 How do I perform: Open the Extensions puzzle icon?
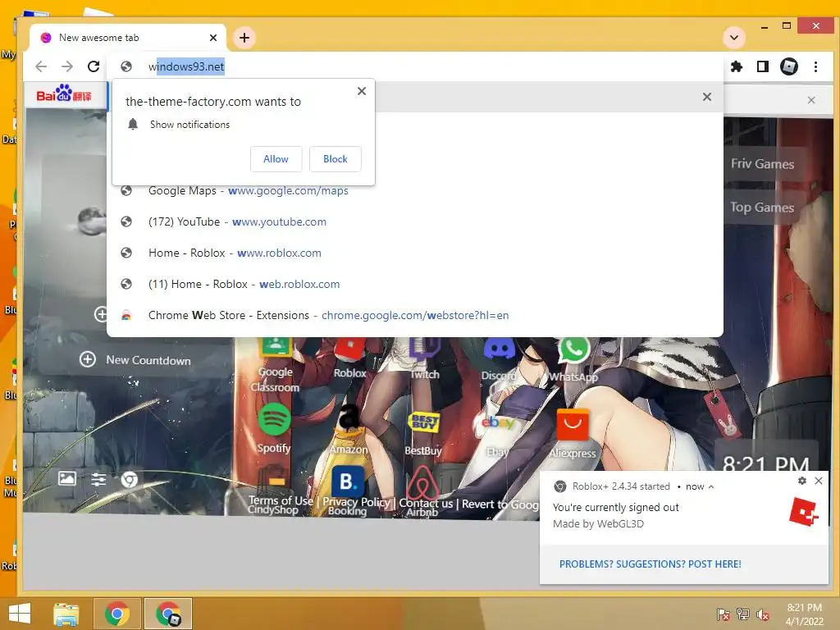pos(737,66)
